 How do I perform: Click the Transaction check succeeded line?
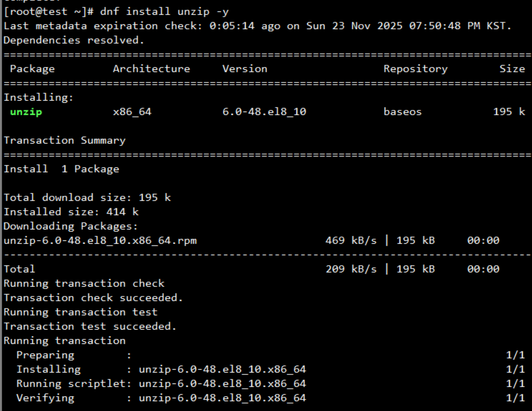tap(93, 298)
